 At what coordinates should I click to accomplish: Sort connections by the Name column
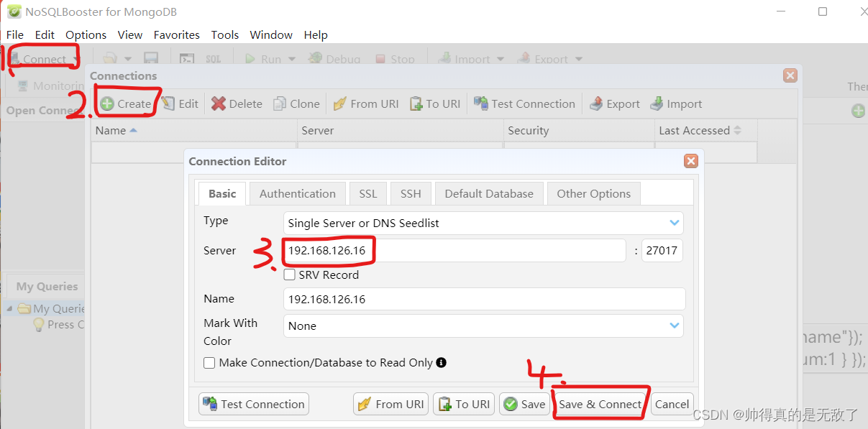194,130
